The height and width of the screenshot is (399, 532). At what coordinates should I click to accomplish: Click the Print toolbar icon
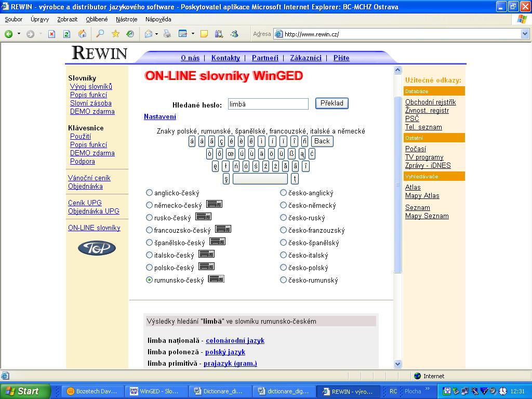coord(167,34)
